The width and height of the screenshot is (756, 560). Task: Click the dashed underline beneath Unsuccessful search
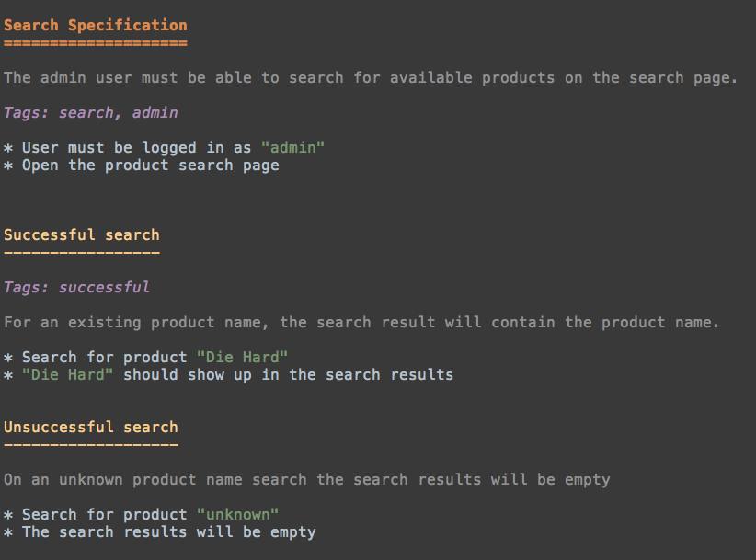tap(90, 444)
